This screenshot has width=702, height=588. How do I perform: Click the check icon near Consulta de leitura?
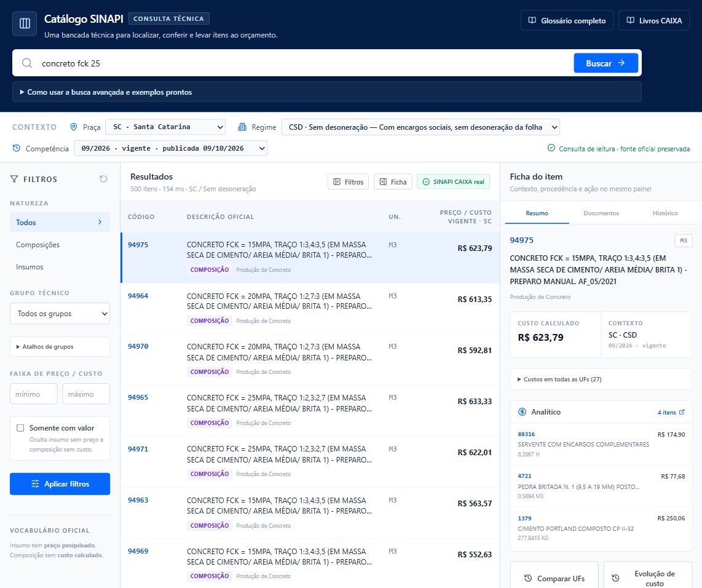(x=551, y=148)
